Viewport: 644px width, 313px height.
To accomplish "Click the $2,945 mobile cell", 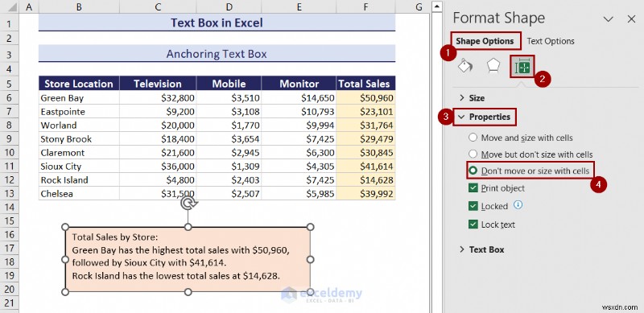I will [229, 152].
